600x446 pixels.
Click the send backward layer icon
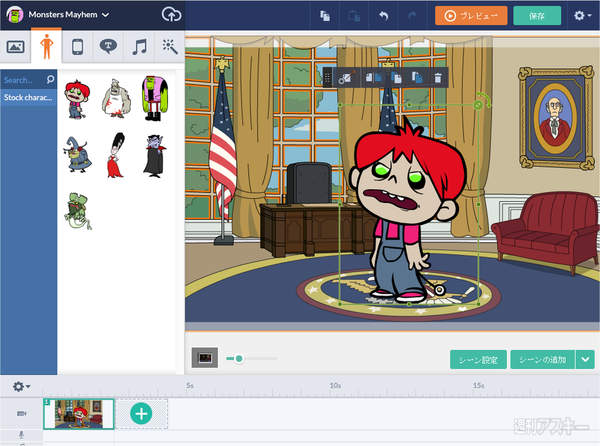coord(417,78)
